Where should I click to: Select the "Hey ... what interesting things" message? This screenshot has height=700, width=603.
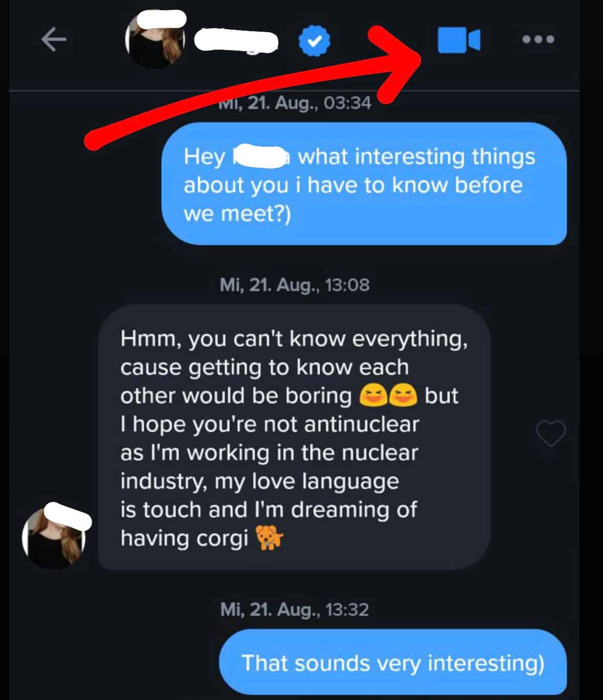tap(364, 184)
